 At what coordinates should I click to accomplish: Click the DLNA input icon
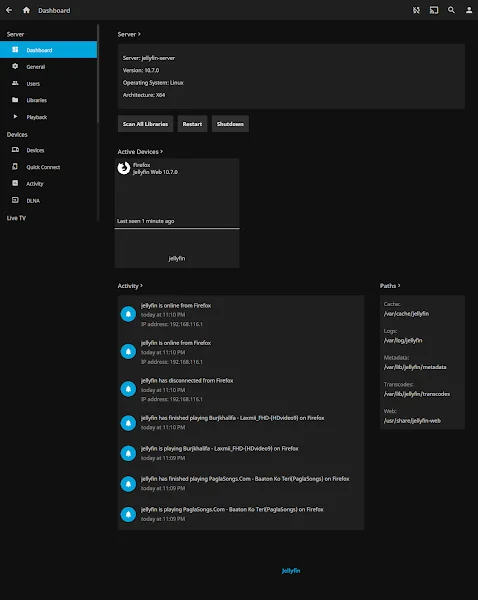pyautogui.click(x=15, y=200)
